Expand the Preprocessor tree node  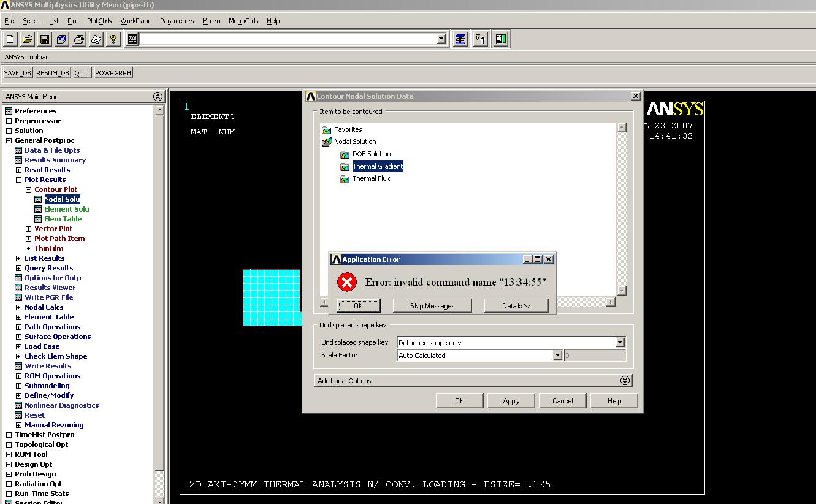[x=9, y=121]
